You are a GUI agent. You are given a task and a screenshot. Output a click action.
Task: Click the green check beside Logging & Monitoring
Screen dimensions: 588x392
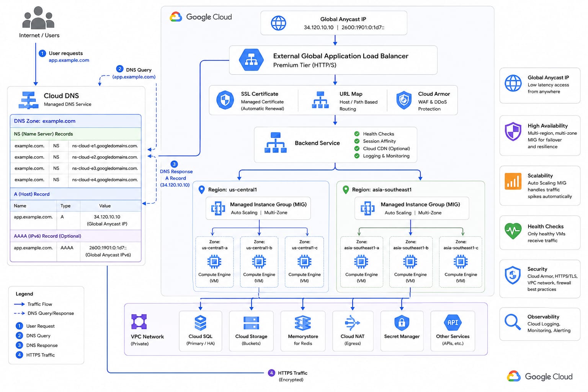[357, 156]
